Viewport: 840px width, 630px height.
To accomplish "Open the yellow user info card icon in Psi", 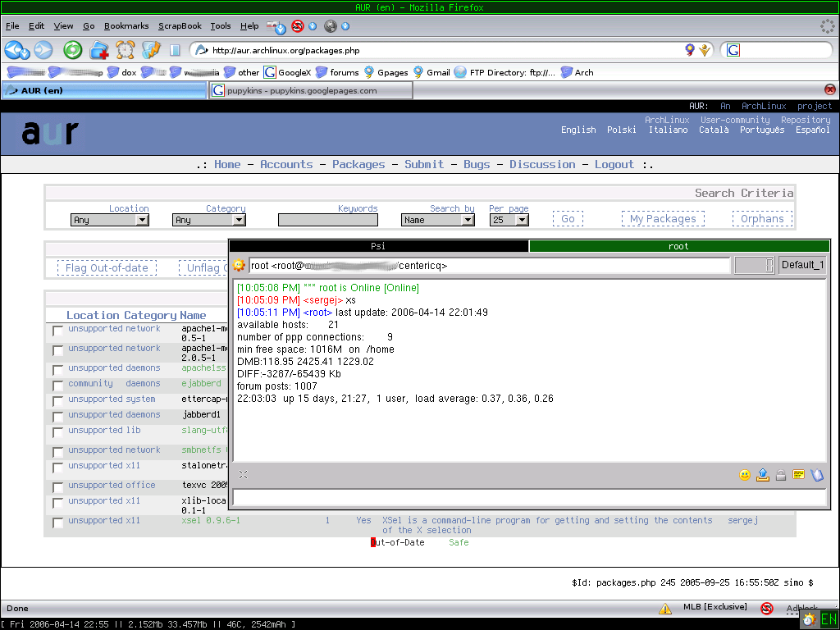I will pyautogui.click(x=799, y=474).
